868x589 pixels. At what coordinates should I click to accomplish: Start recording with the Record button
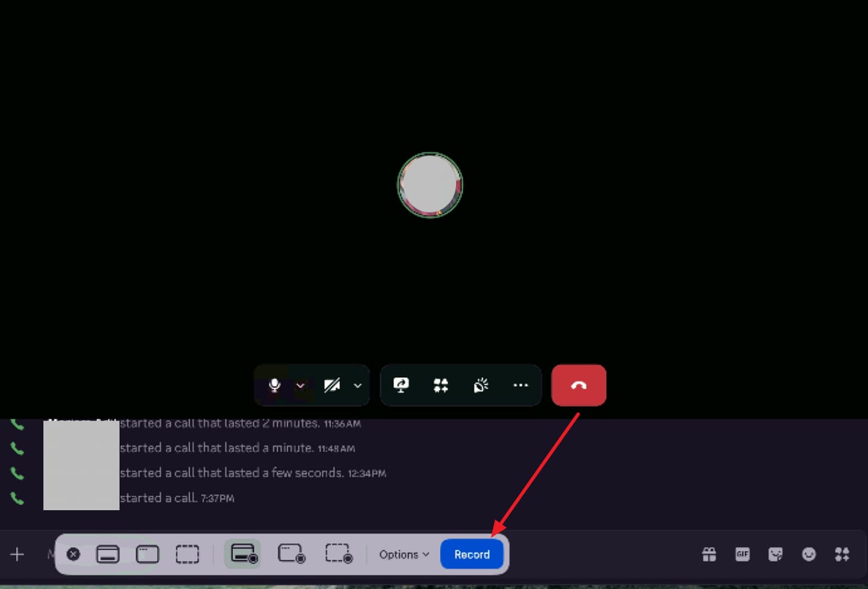click(472, 554)
